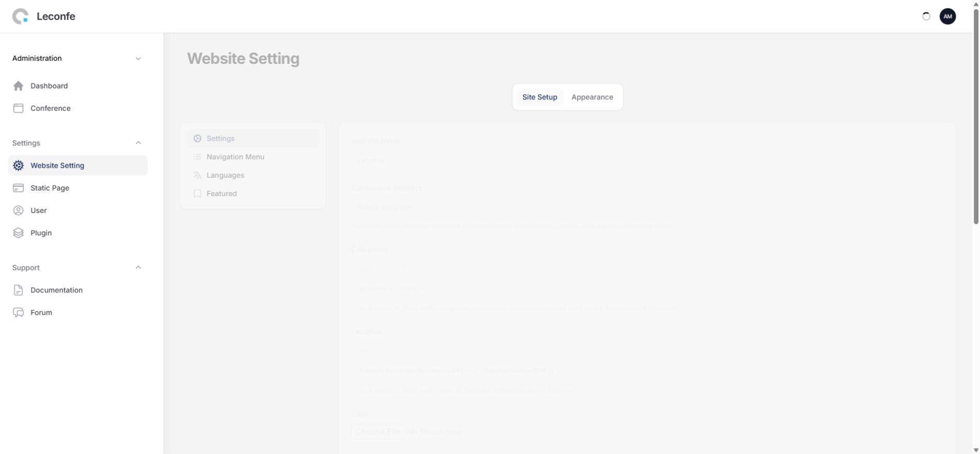Open the Documentation link
The image size is (980, 454).
pos(78,290)
